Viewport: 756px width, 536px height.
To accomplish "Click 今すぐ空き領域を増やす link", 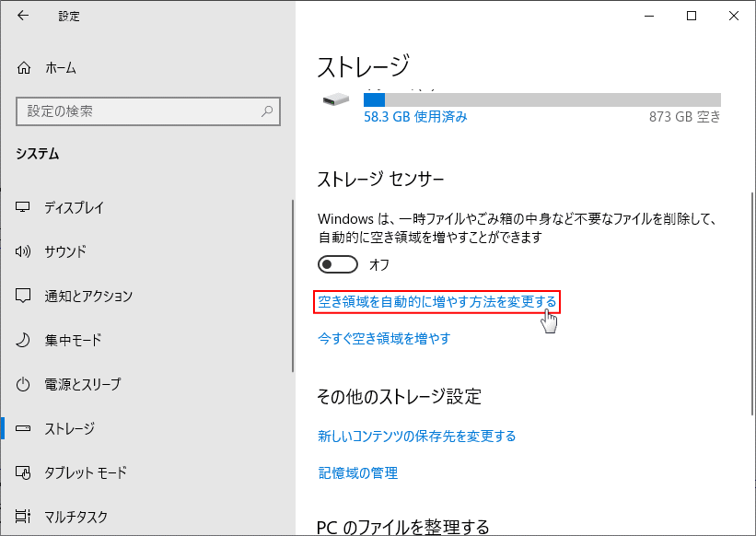I will click(384, 338).
